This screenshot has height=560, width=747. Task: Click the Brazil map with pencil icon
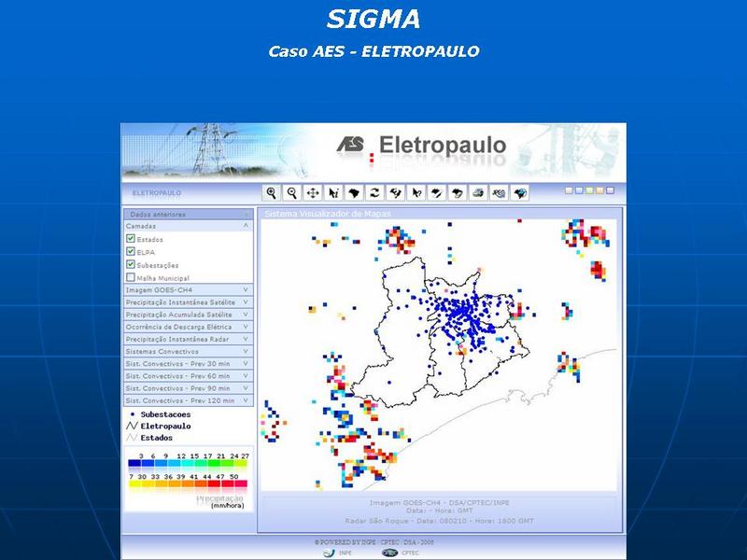coord(437,193)
